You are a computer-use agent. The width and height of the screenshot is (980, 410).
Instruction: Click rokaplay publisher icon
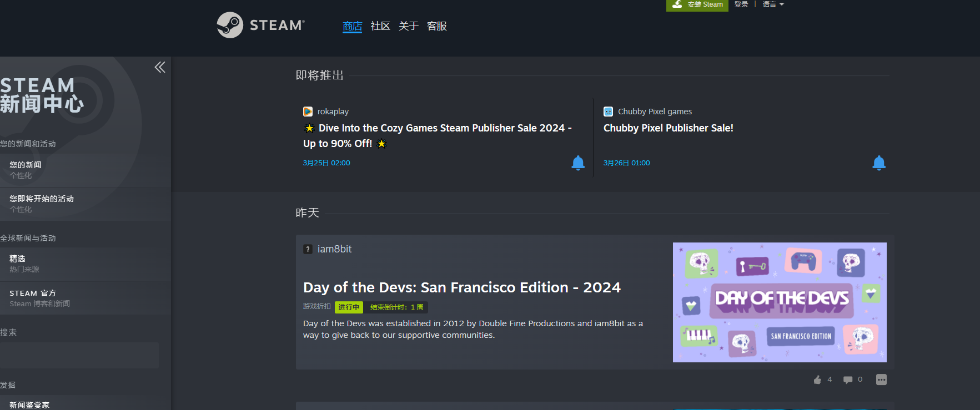coord(308,112)
